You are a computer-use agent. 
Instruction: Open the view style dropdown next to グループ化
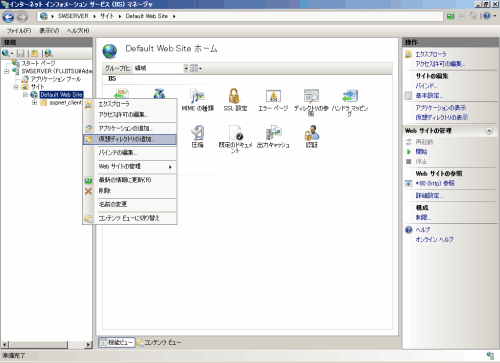coord(196,68)
